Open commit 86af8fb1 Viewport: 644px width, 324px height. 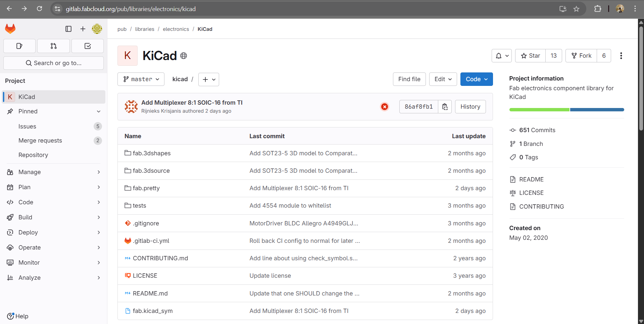point(418,107)
